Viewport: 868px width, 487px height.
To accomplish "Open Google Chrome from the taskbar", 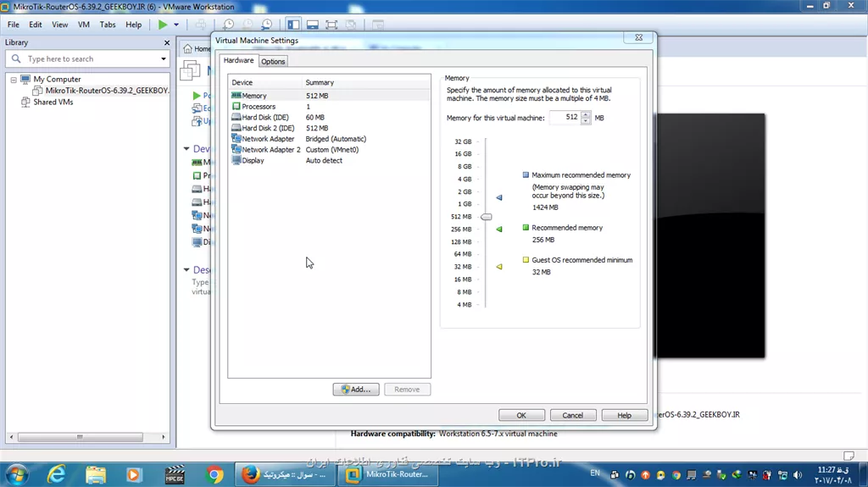I will coord(214,474).
